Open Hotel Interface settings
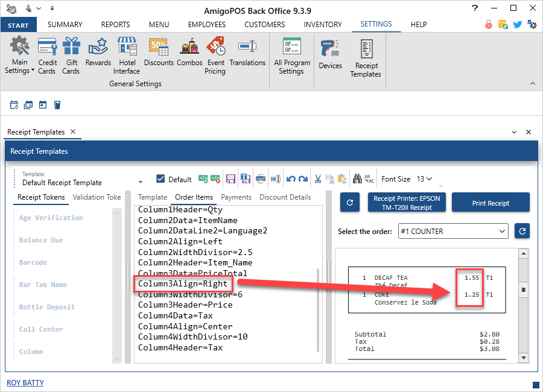Screen dimensions: 543x392 126,55
